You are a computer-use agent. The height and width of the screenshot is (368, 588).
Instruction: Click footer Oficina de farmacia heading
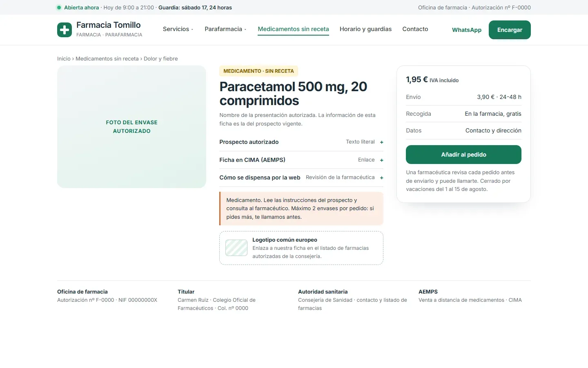[x=82, y=292]
